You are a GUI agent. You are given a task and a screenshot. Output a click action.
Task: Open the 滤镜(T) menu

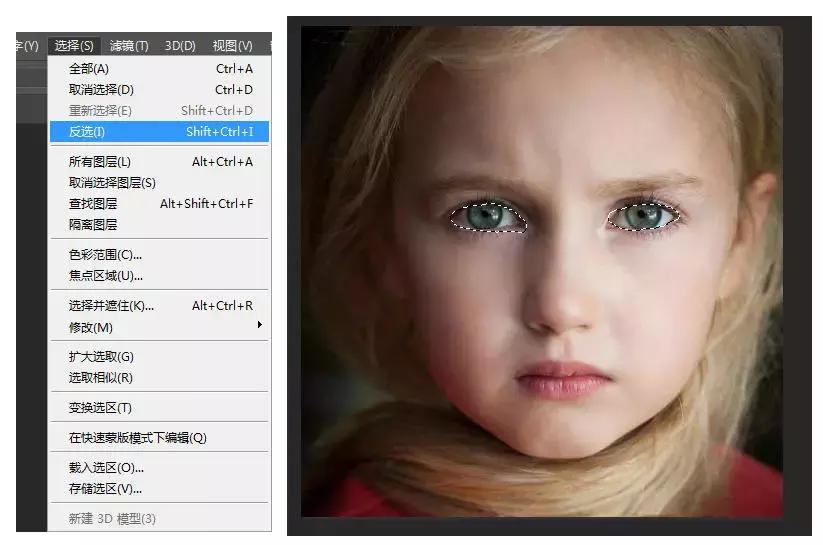[129, 46]
